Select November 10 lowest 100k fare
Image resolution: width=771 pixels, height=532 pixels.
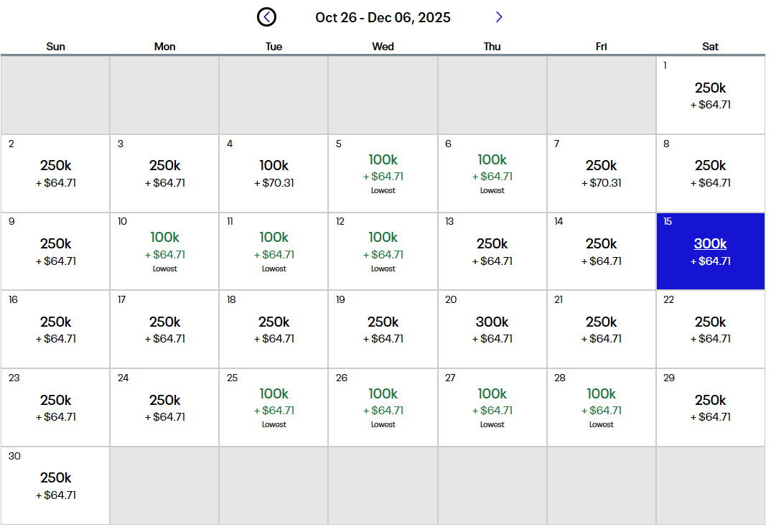click(164, 251)
